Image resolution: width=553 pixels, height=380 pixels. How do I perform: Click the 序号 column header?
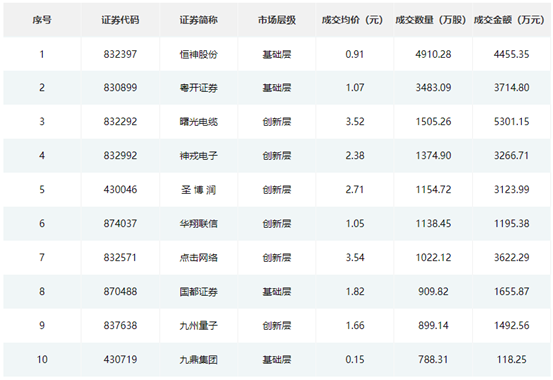click(x=42, y=20)
